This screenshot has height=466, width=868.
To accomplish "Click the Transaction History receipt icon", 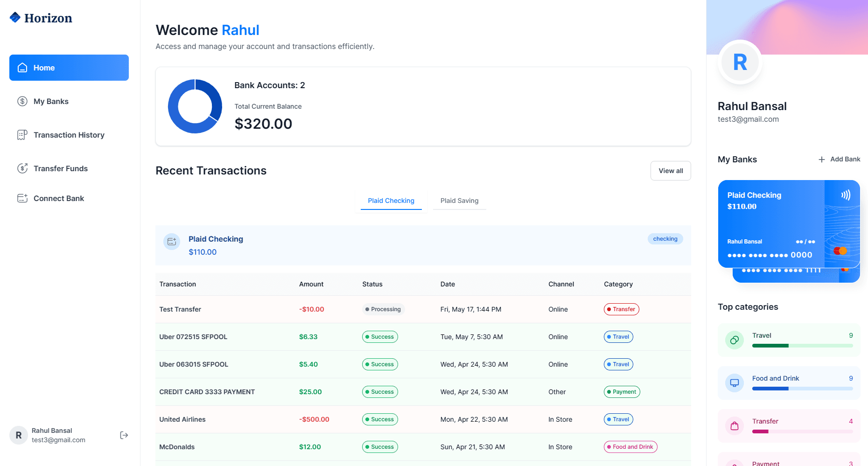I will coord(22,135).
